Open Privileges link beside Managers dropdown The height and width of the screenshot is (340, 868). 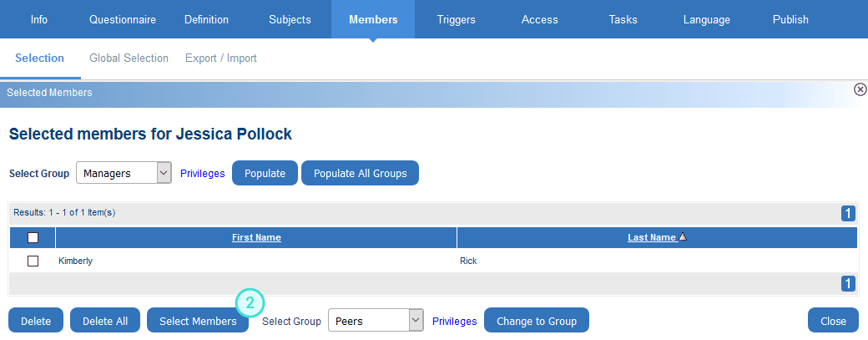(202, 173)
